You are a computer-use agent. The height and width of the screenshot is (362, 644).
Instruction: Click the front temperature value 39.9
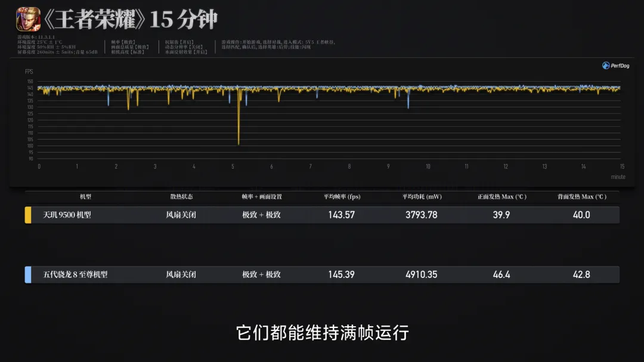click(501, 215)
